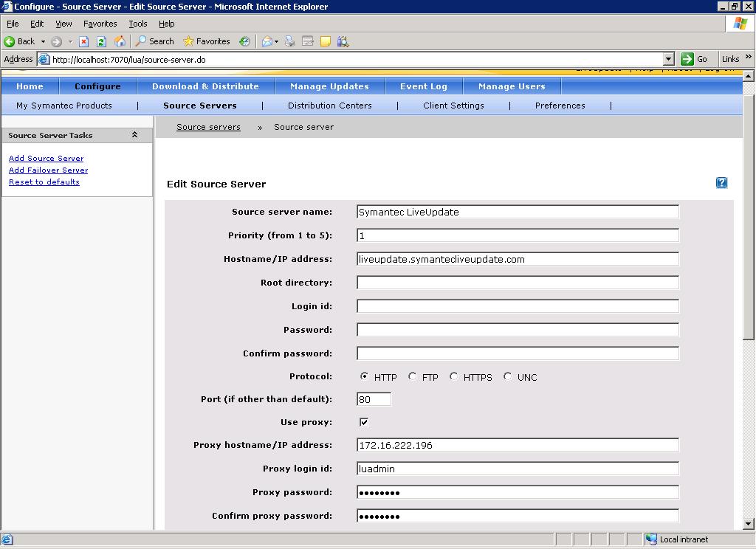Screen dimensions: 756x549
Task: Stop loading the page
Action: tap(84, 41)
